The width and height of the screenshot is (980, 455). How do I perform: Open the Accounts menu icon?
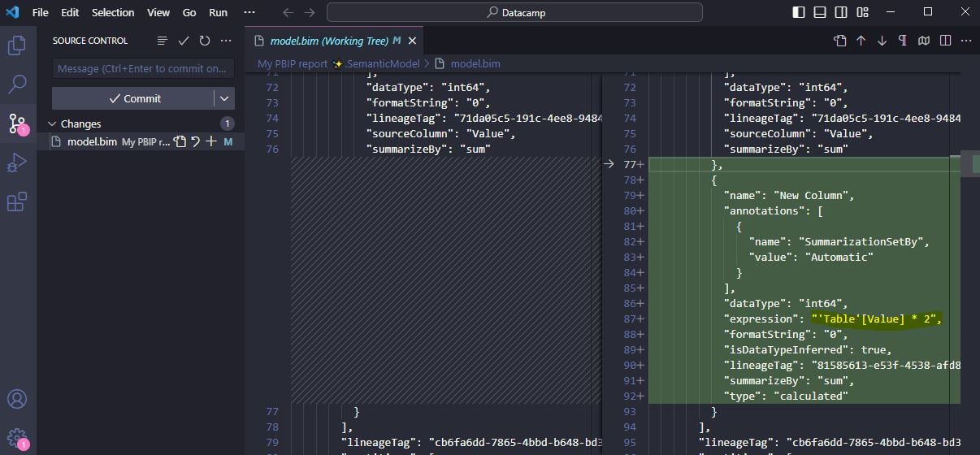[x=17, y=399]
